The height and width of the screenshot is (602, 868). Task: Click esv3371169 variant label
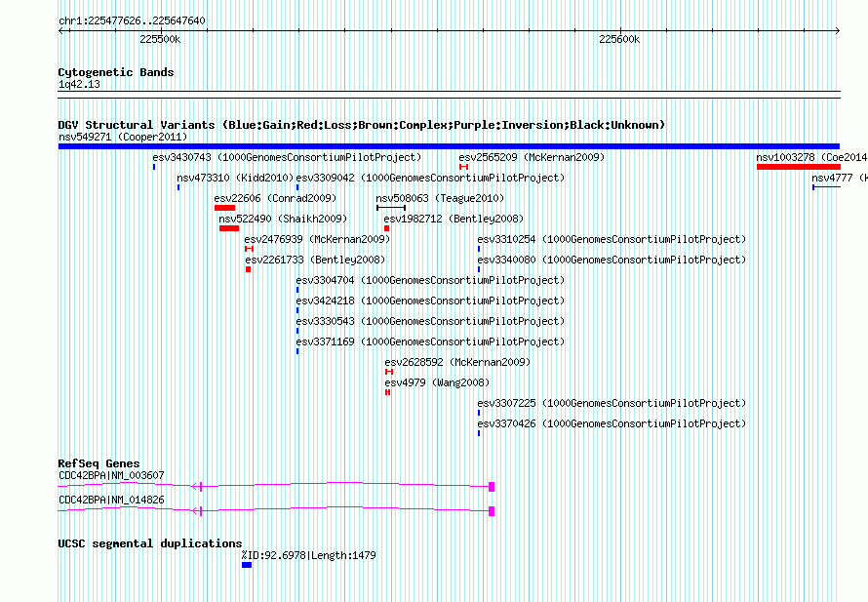point(430,341)
